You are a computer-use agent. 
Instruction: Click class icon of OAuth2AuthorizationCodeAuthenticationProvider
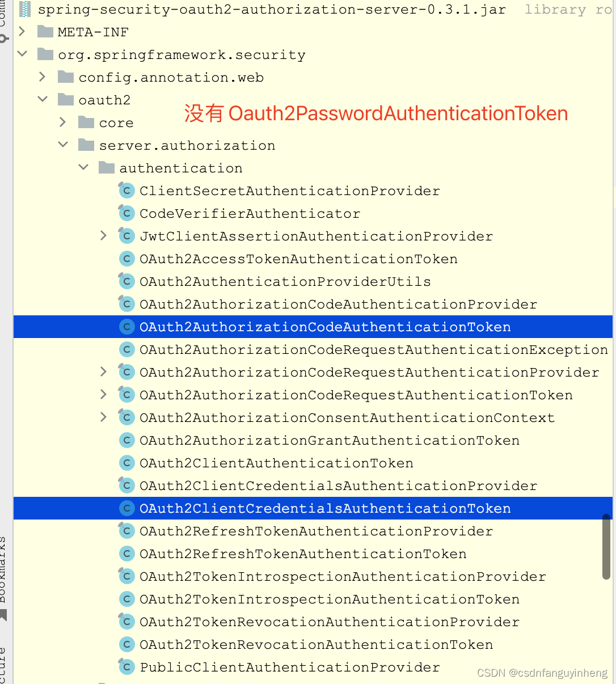coord(126,304)
